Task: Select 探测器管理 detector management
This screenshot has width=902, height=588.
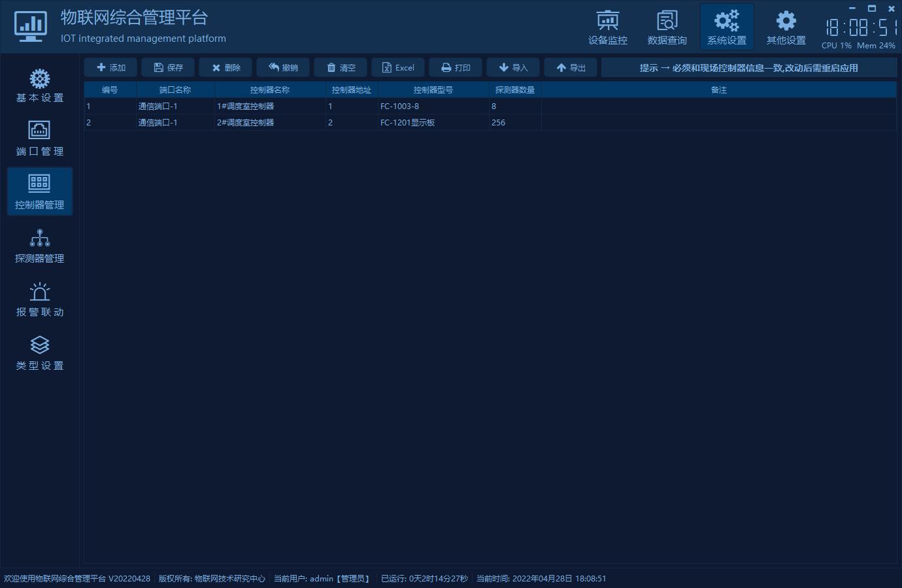Action: 40,246
